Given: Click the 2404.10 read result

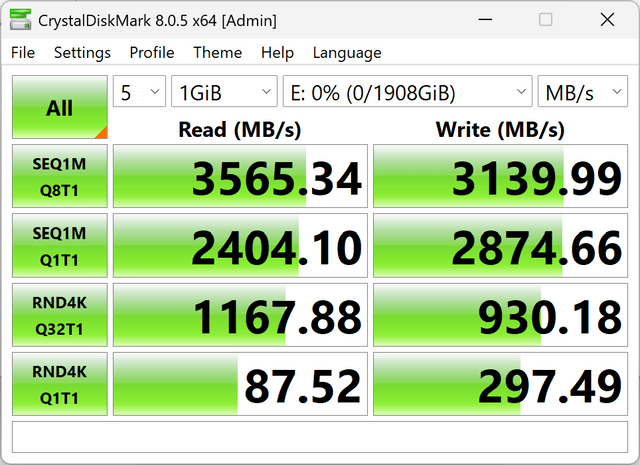Looking at the screenshot, I should [240, 245].
